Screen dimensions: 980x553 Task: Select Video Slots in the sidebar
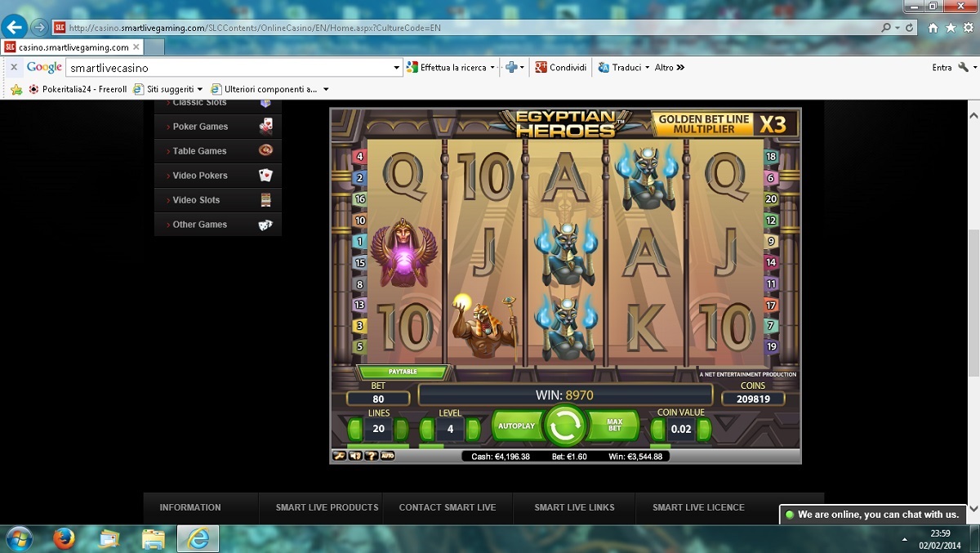click(x=196, y=200)
